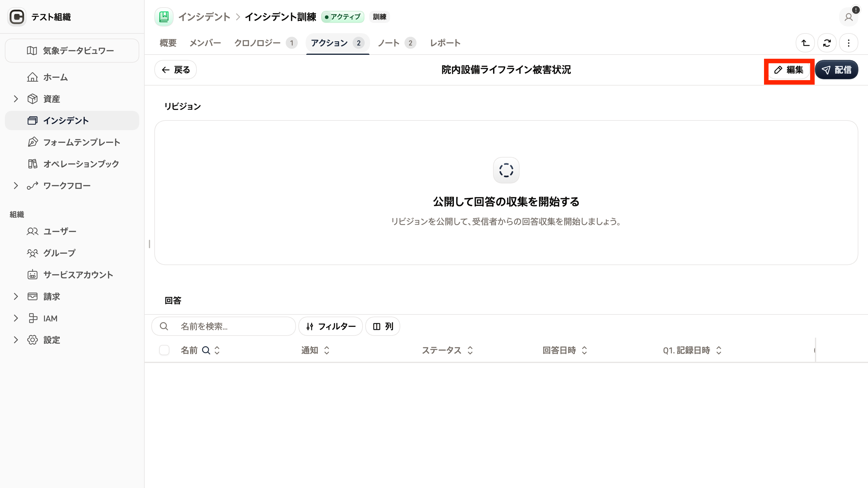Switch to the レポート tab
This screenshot has height=488, width=868.
pos(445,43)
